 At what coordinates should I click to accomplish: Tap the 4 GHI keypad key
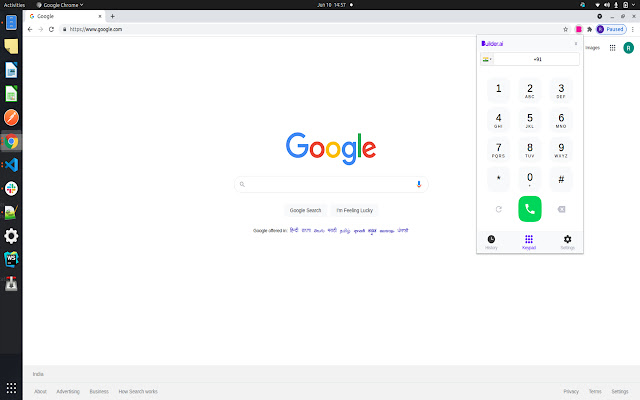click(x=498, y=120)
